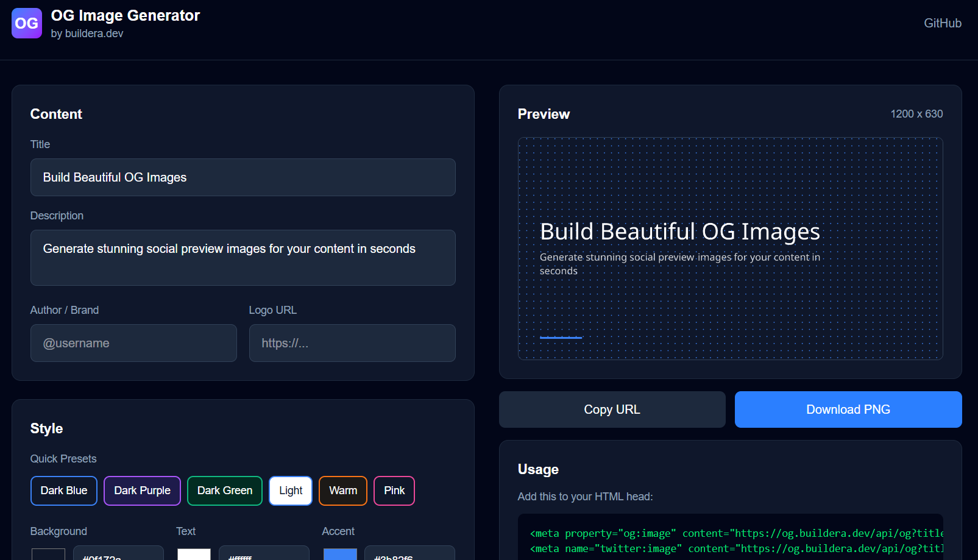978x560 pixels.
Task: Open the white Text color swatch
Action: tap(194, 555)
